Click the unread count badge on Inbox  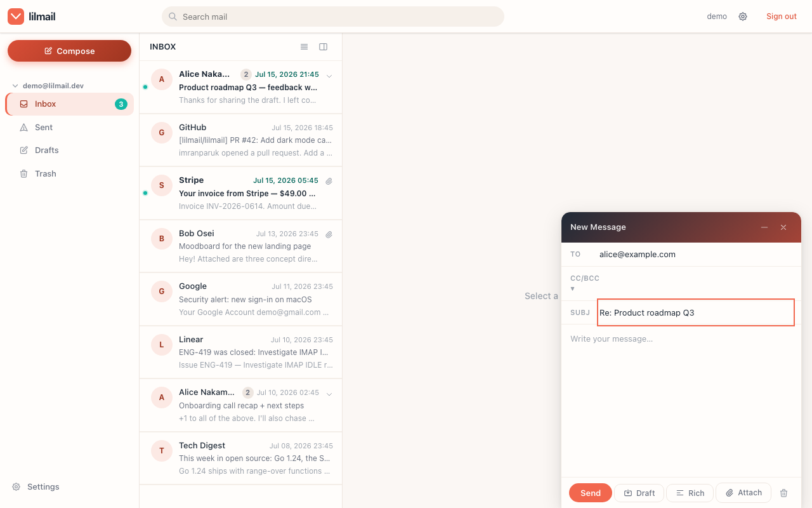pyautogui.click(x=121, y=104)
